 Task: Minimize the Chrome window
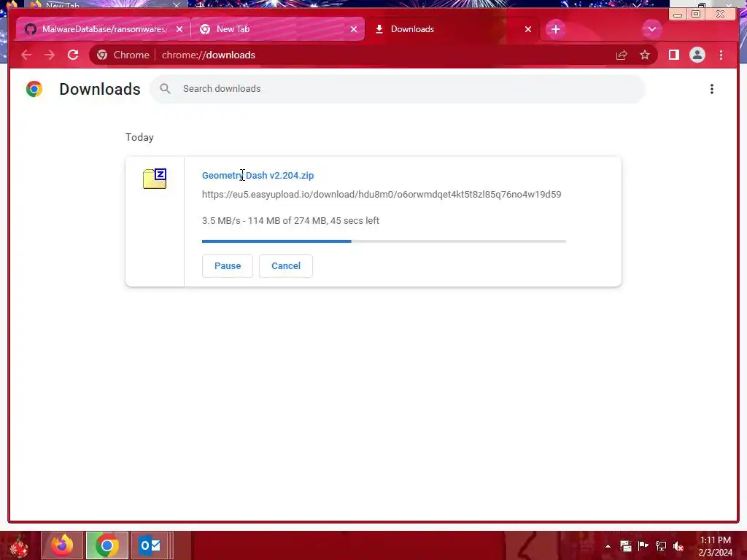coord(678,15)
